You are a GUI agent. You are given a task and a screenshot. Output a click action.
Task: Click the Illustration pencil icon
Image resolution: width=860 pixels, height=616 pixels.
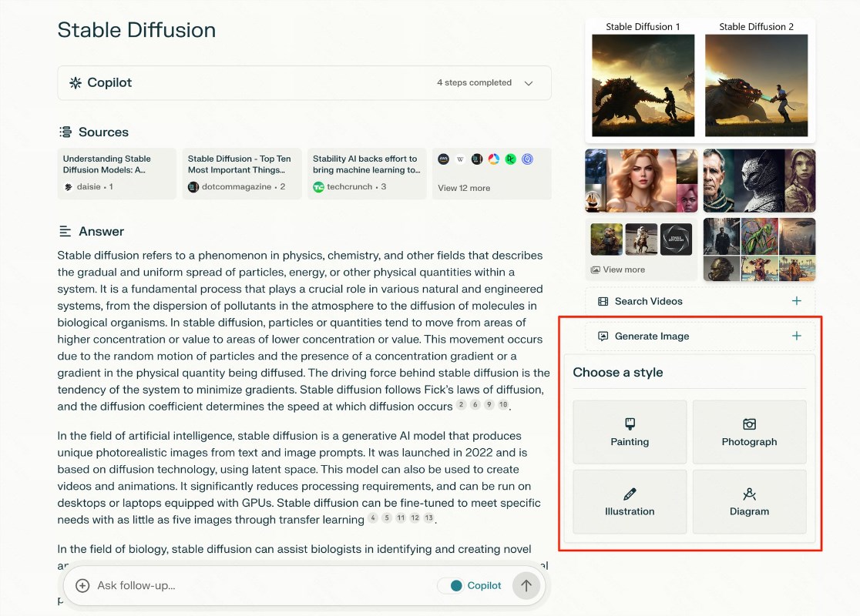tap(630, 494)
